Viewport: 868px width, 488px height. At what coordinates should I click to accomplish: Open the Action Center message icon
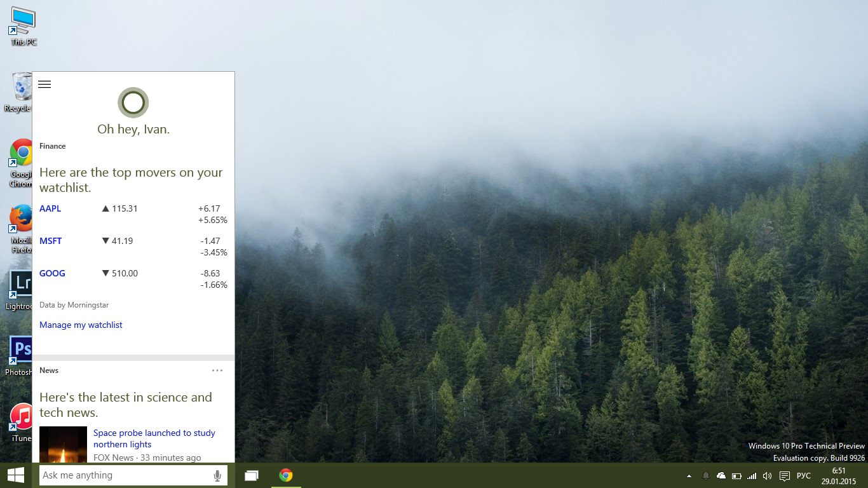[x=785, y=476]
